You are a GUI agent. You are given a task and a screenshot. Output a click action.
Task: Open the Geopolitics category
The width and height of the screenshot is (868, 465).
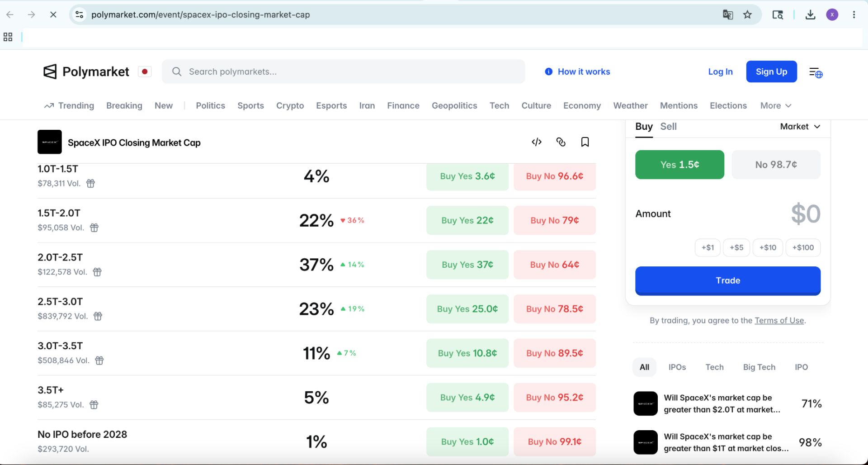click(454, 105)
